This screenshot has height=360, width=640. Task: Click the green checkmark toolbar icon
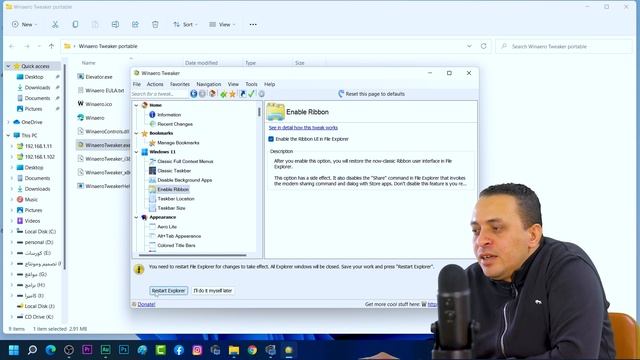tap(251, 94)
